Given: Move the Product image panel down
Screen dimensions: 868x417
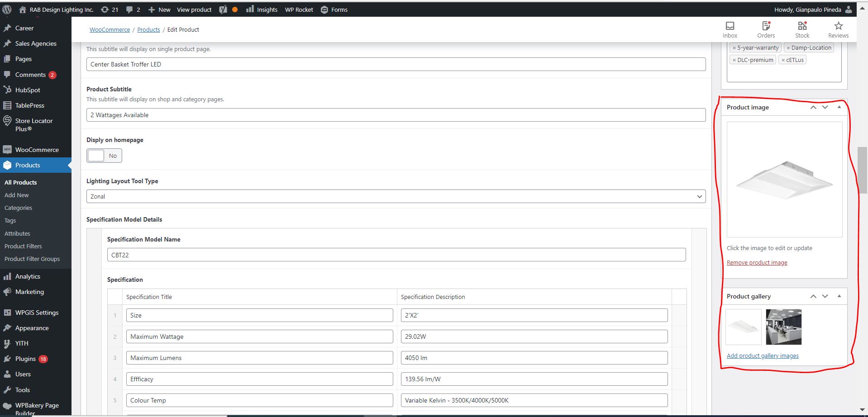Looking at the screenshot, I should (x=825, y=107).
